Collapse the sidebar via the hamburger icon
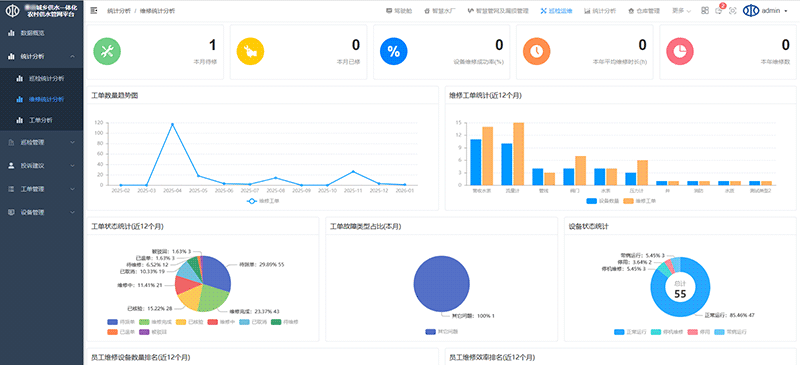Viewport: 800px width, 365px height. point(94,11)
